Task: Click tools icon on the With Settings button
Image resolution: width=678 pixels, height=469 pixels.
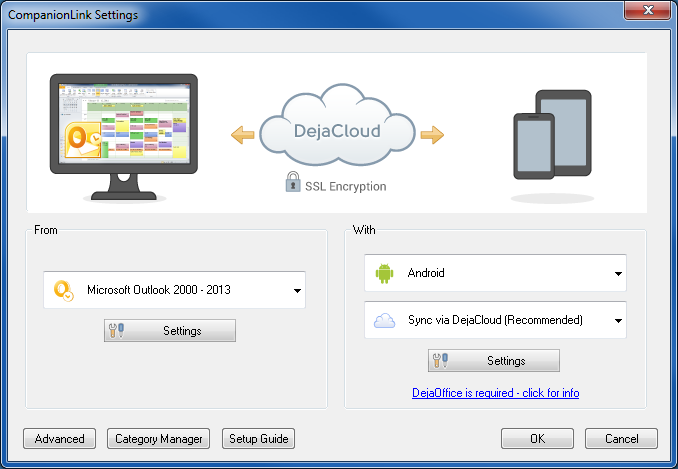Action: click(x=440, y=361)
